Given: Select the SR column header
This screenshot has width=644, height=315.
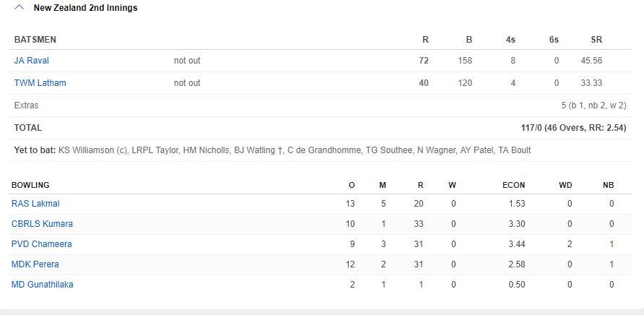Looking at the screenshot, I should (x=596, y=40).
